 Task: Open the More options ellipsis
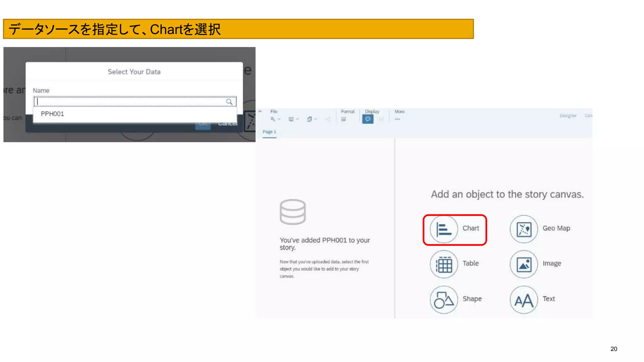point(397,119)
